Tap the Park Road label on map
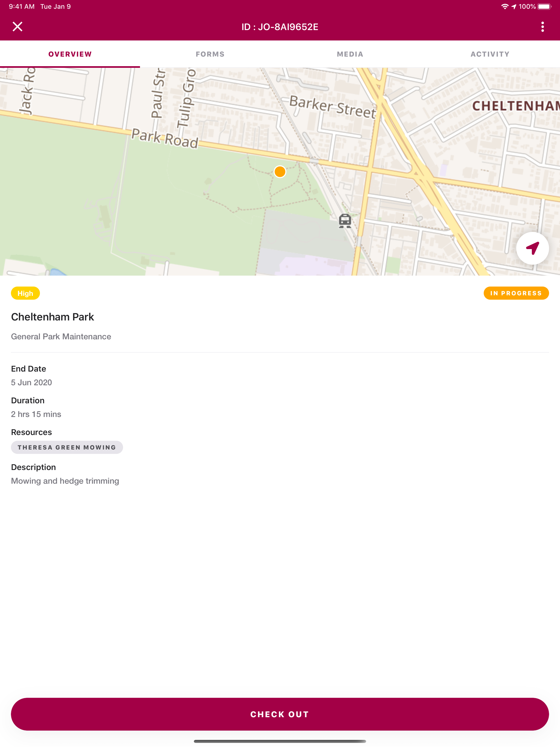The image size is (560, 747). pos(165,138)
